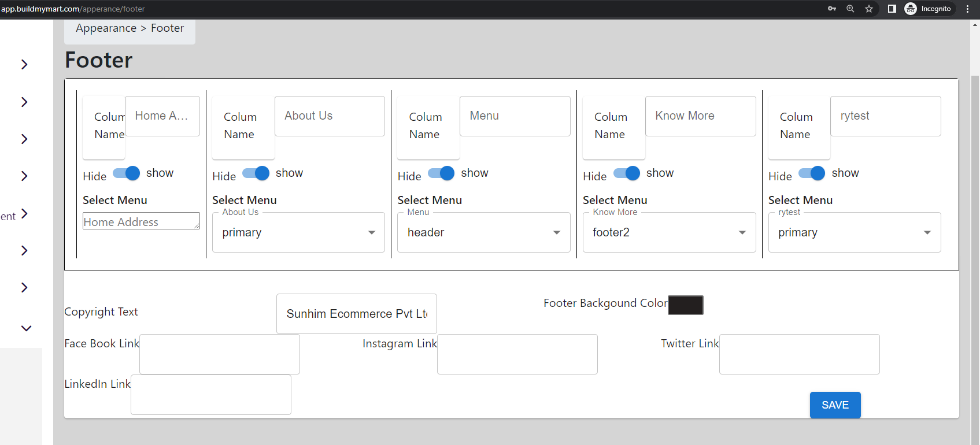Edit the Menu column name field
The width and height of the screenshot is (980, 445).
click(515, 116)
